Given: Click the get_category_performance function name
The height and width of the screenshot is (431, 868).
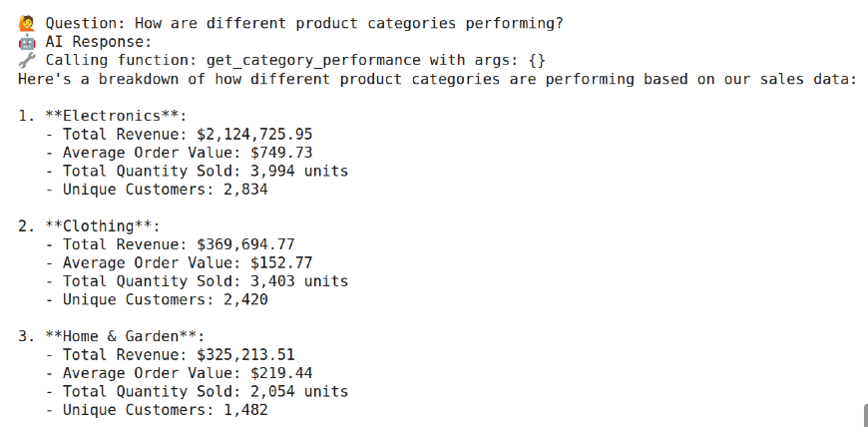Looking at the screenshot, I should pos(313,60).
